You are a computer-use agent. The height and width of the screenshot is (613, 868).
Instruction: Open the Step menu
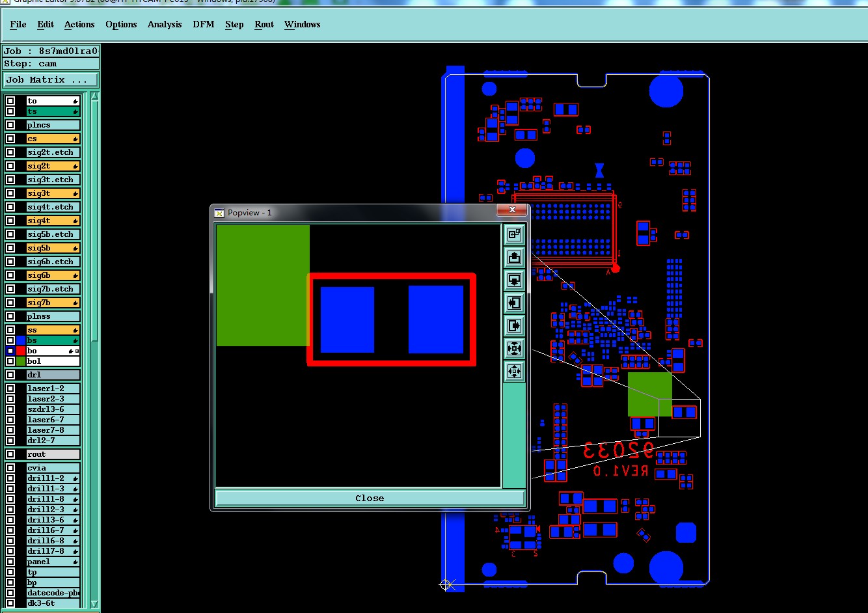pyautogui.click(x=234, y=24)
